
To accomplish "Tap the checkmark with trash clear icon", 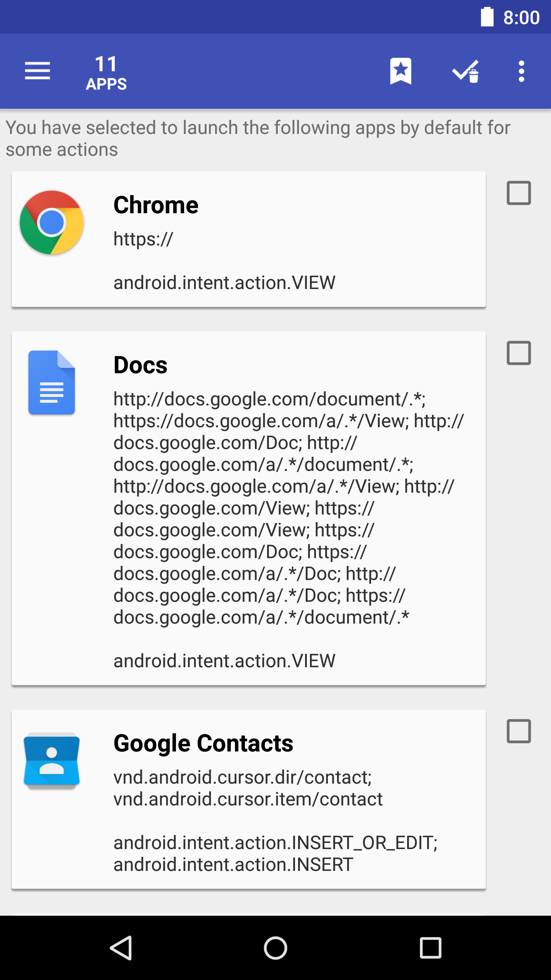I will pyautogui.click(x=465, y=71).
